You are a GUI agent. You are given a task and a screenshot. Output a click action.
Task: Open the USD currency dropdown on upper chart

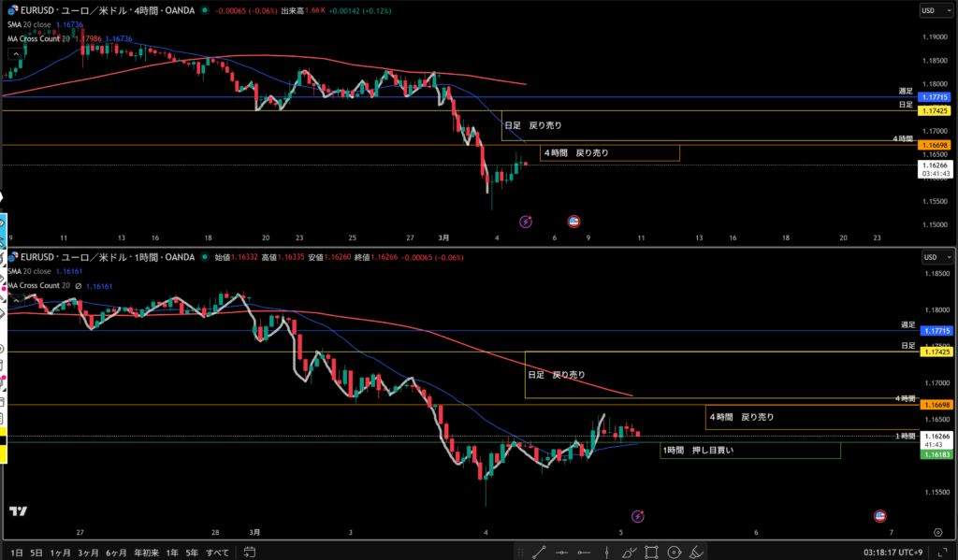(929, 11)
